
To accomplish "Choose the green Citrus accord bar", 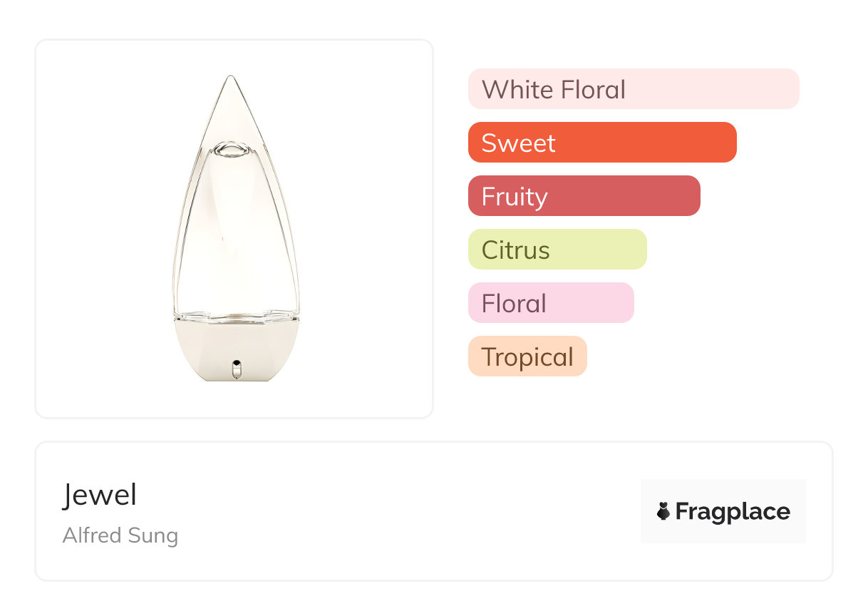I will point(557,250).
